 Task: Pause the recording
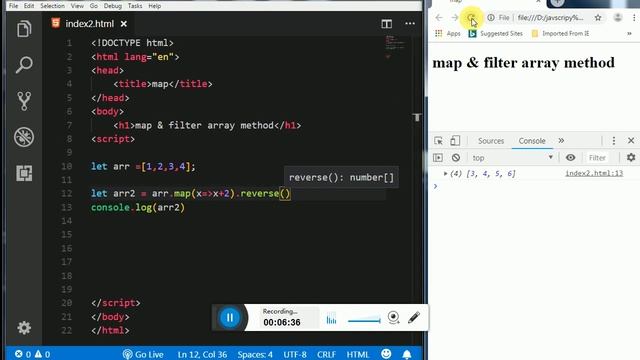coord(230,318)
